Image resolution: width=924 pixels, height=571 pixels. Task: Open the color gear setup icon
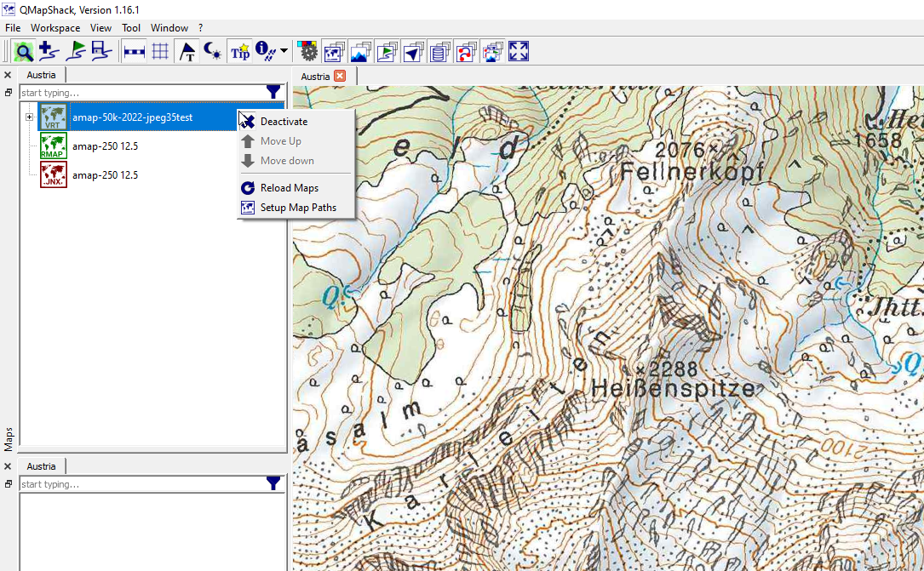pyautogui.click(x=308, y=52)
